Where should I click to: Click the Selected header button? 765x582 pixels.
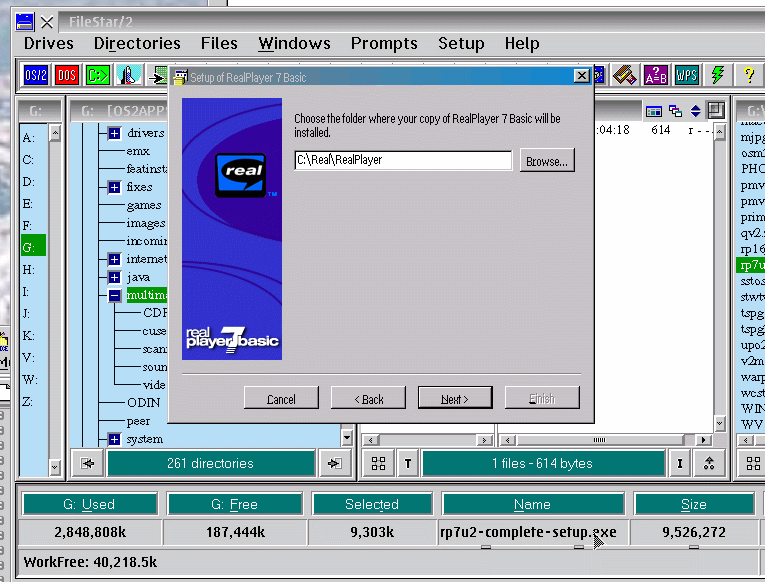(x=372, y=504)
